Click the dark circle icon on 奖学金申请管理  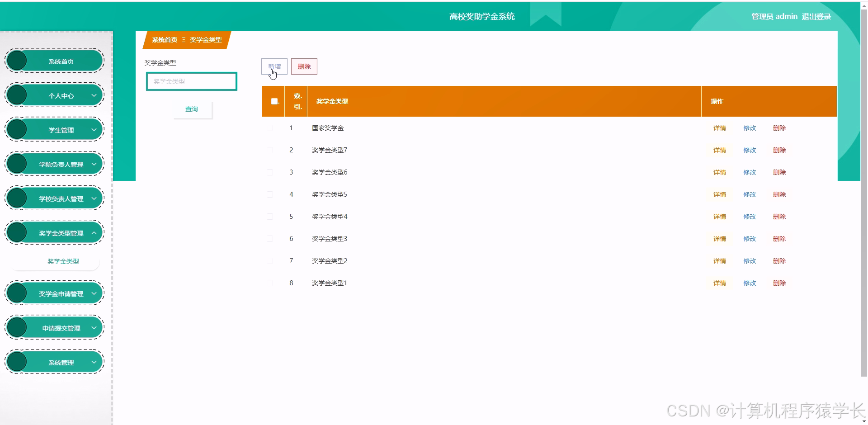pyautogui.click(x=17, y=293)
